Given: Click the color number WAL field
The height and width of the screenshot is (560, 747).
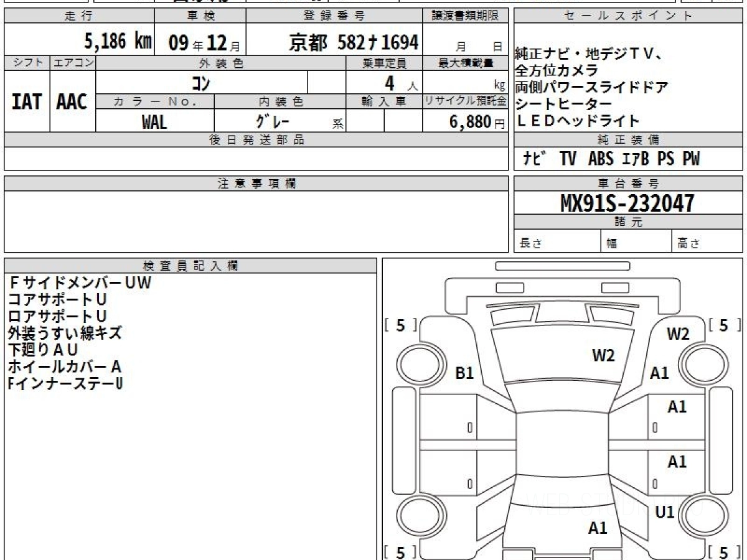Looking at the screenshot, I should 155,122.
